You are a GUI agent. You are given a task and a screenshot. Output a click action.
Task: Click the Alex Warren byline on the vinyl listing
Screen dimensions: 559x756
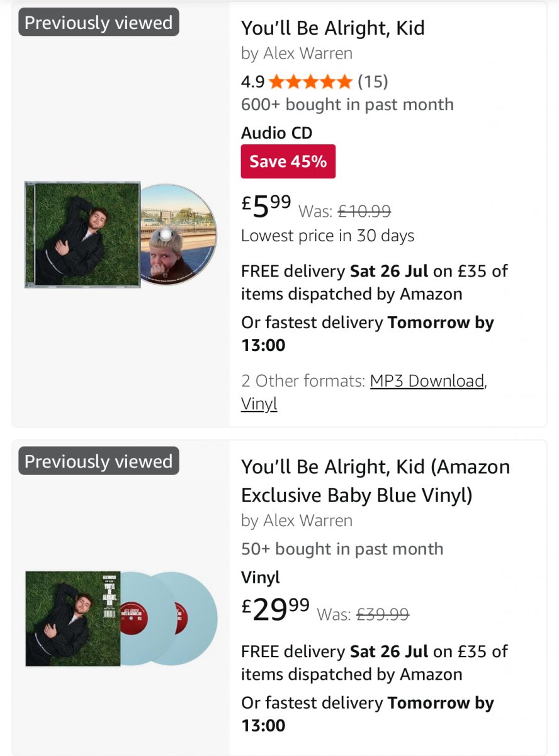click(x=296, y=520)
